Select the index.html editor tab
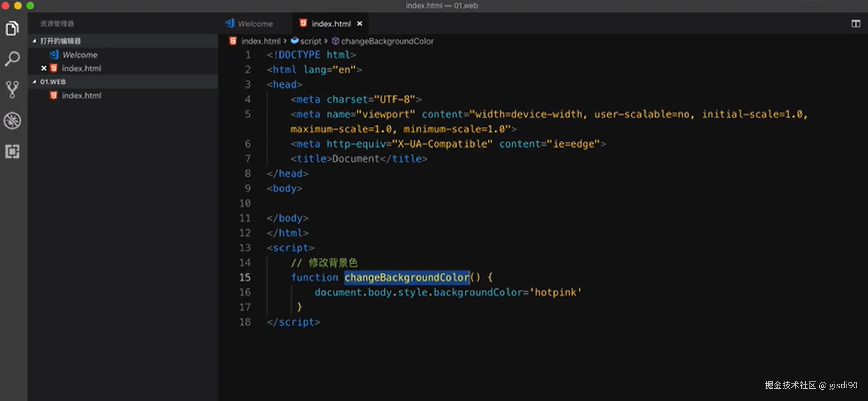 point(331,24)
